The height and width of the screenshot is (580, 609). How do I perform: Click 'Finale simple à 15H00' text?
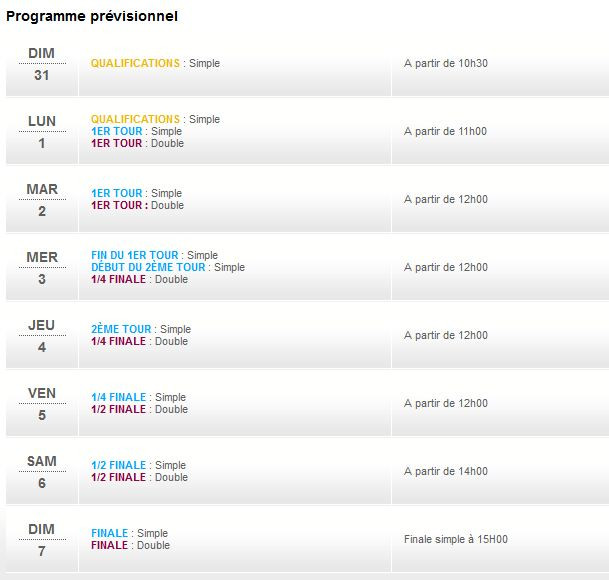455,539
